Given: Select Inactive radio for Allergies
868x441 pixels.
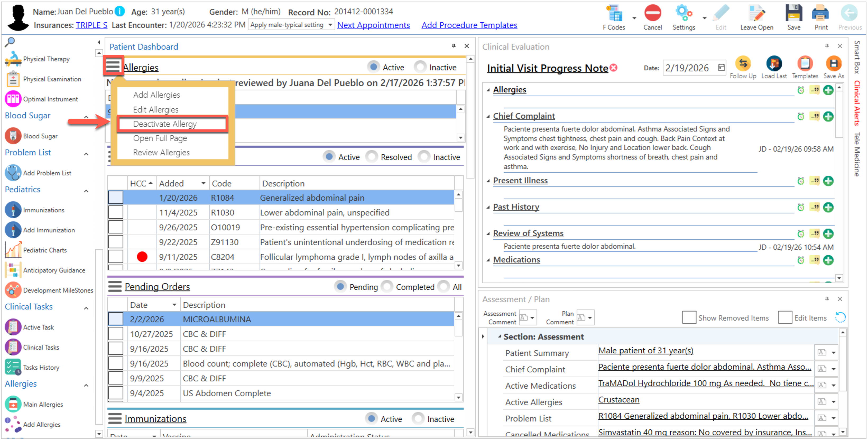Looking at the screenshot, I should click(x=420, y=67).
